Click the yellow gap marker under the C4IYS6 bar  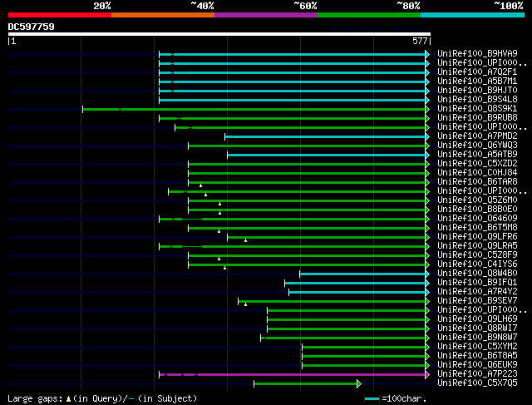[x=224, y=268]
